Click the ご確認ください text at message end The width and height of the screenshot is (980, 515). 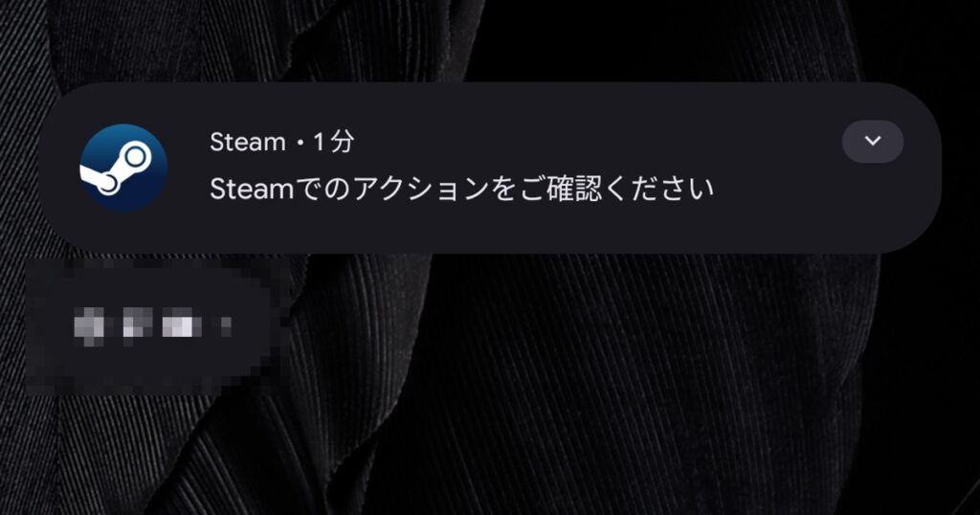(x=615, y=189)
